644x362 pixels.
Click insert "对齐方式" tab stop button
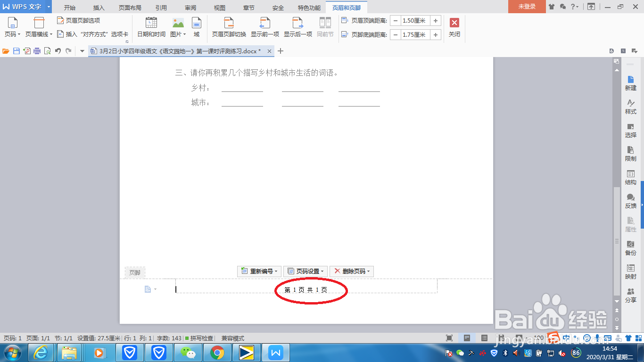tap(92, 34)
